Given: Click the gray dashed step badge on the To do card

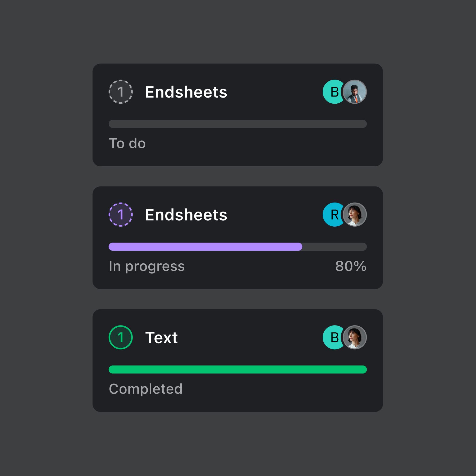Looking at the screenshot, I should pyautogui.click(x=121, y=92).
